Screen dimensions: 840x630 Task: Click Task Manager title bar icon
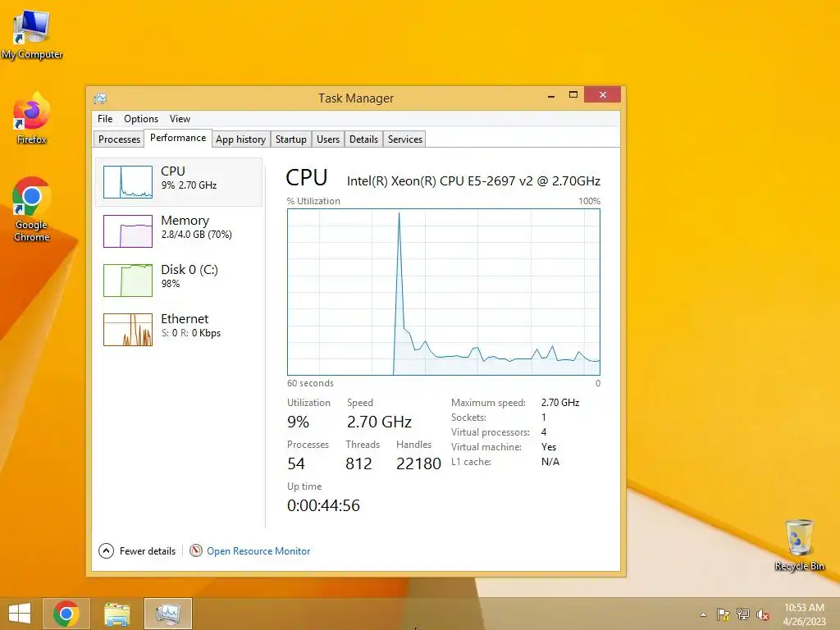tap(100, 98)
